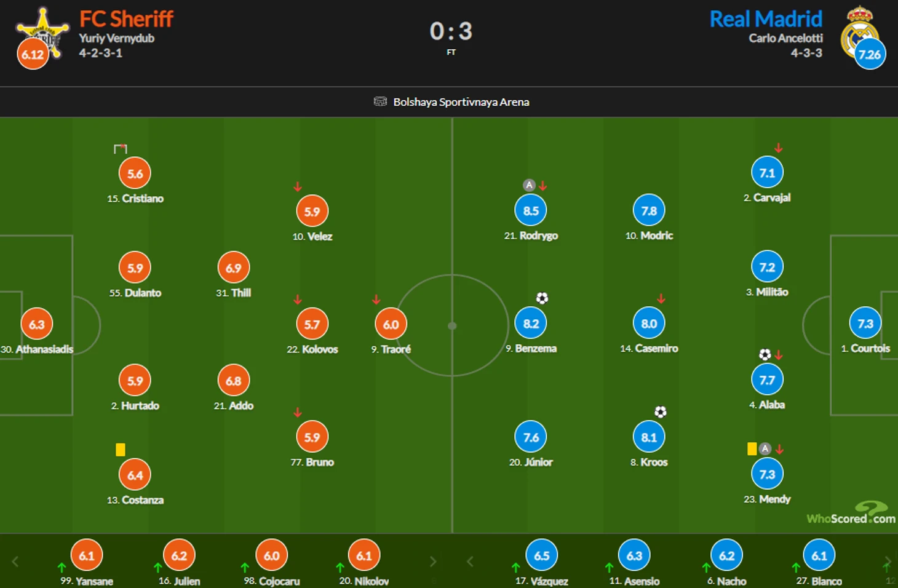The image size is (898, 588).
Task: Select Athanasiadis 6.3 goalkeeper bubble
Action: pyautogui.click(x=36, y=324)
